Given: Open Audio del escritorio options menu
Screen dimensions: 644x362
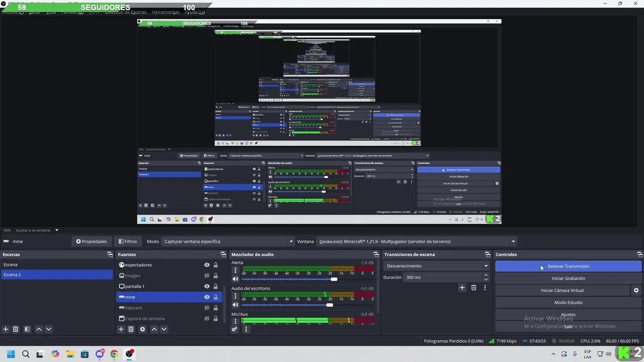Looking at the screenshot, I should [x=235, y=296].
